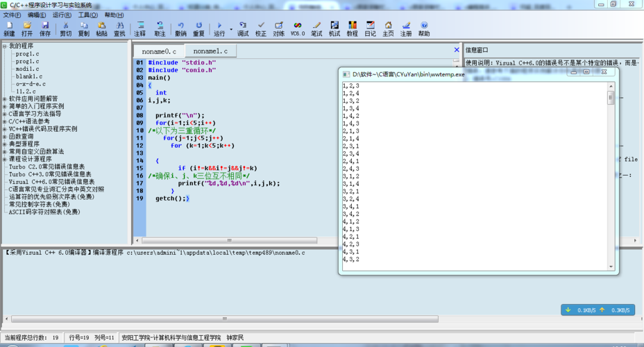Viewport: 644px width, 347px height.
Task: Close the editor tab with the blue X
Action: click(x=457, y=50)
